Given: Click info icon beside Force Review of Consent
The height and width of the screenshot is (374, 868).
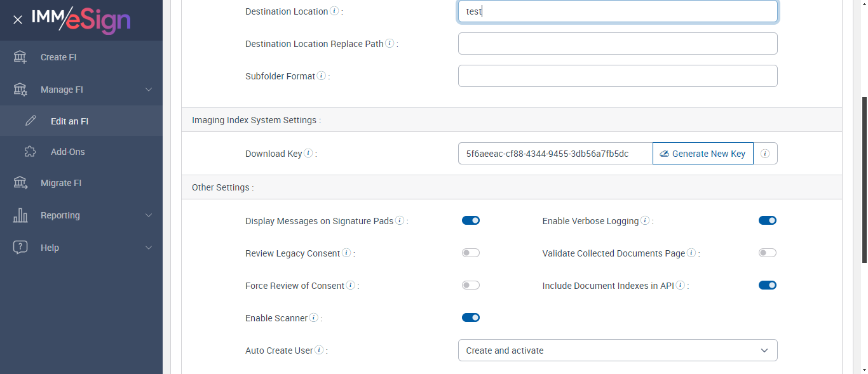Looking at the screenshot, I should pyautogui.click(x=351, y=286).
